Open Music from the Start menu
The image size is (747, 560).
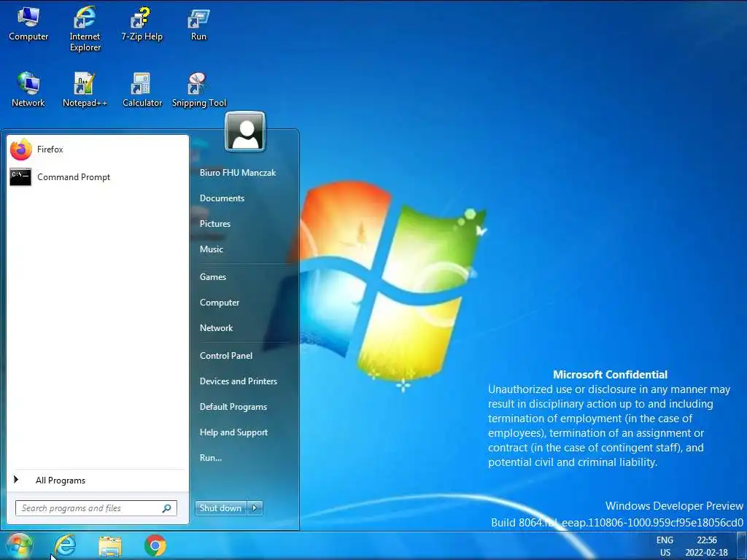(212, 249)
